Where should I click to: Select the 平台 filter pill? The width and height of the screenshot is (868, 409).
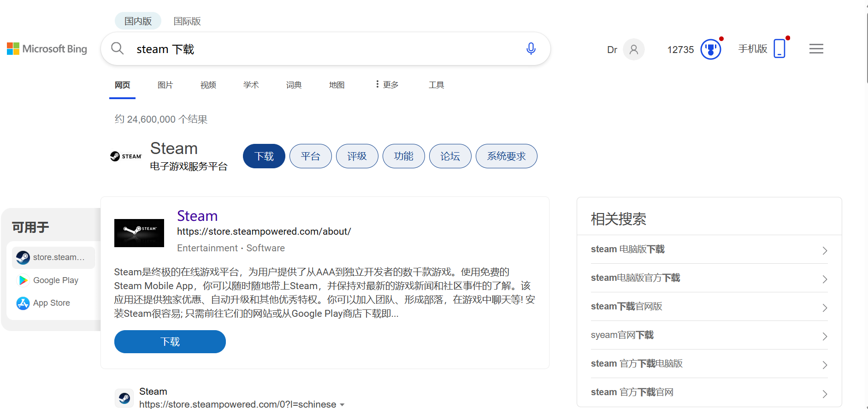click(x=310, y=156)
